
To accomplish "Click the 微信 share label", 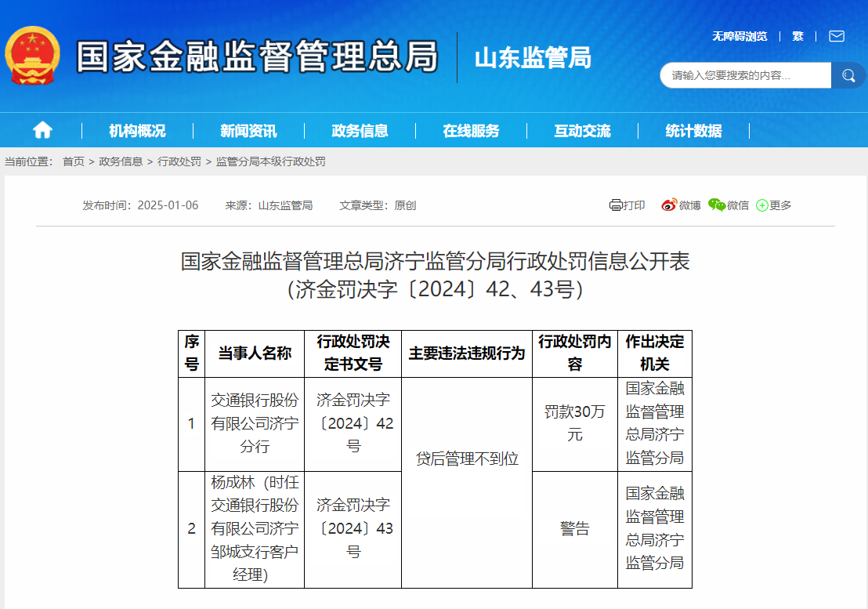I will click(x=738, y=205).
